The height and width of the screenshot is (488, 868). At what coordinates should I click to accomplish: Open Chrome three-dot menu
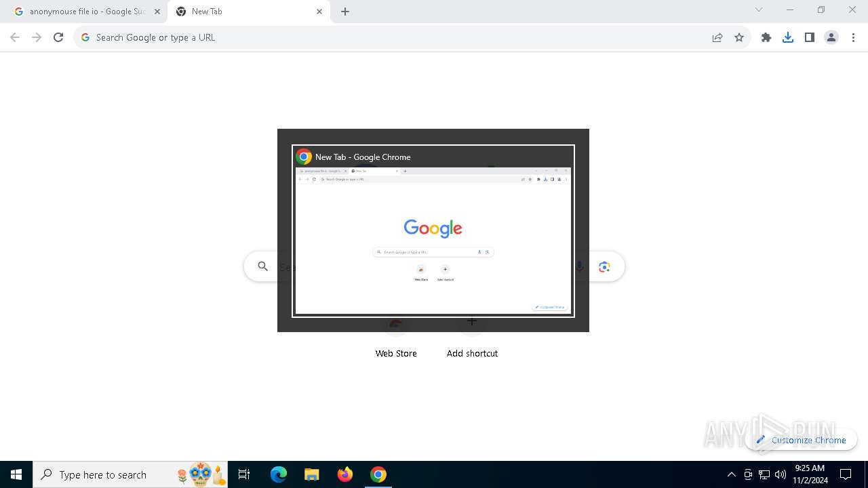click(853, 37)
